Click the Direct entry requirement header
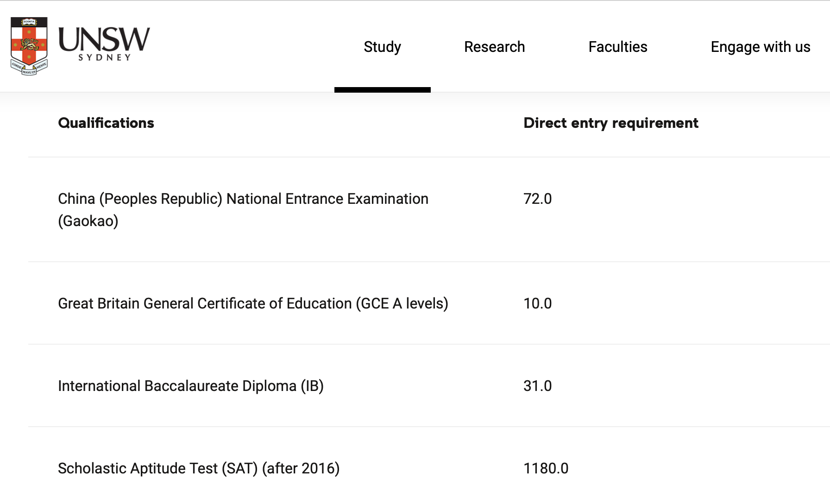Image resolution: width=830 pixels, height=504 pixels. click(x=610, y=123)
